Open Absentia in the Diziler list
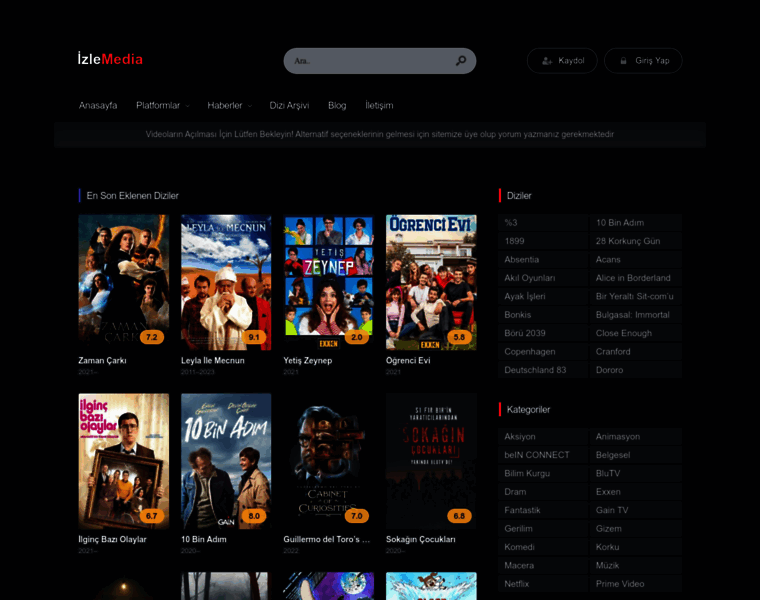The width and height of the screenshot is (760, 600). (x=543, y=260)
